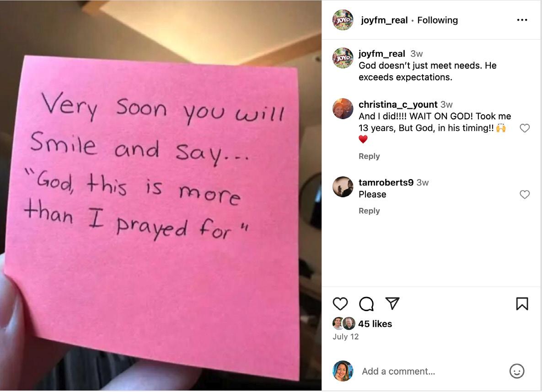Open emoji picker smiley icon
The height and width of the screenshot is (392, 542).
[x=517, y=371]
